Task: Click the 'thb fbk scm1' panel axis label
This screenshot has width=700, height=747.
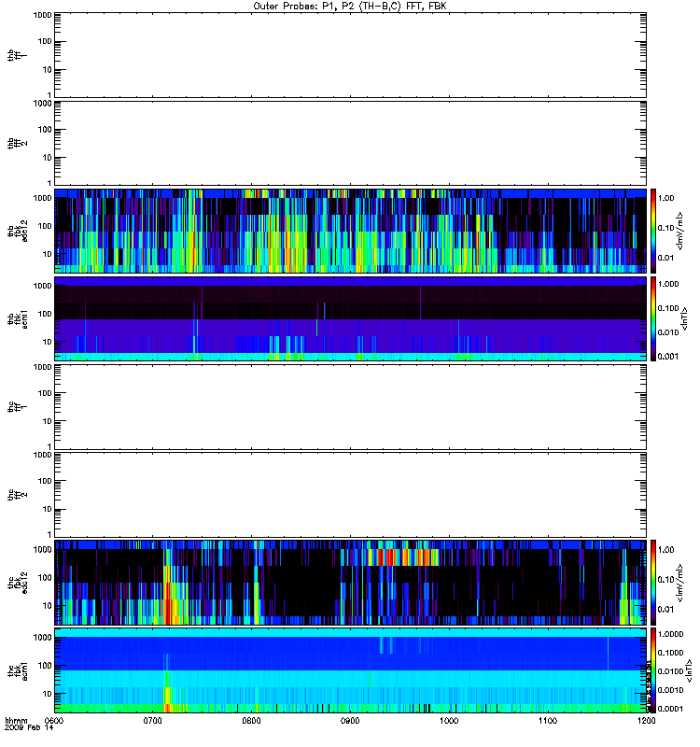Action: coord(17,318)
